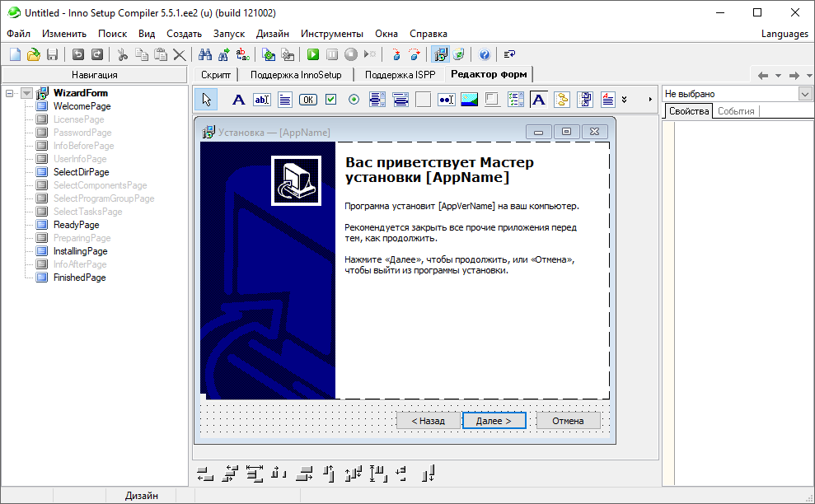815x504 pixels.
Task: Select the Label 'A' component tool
Action: (238, 100)
